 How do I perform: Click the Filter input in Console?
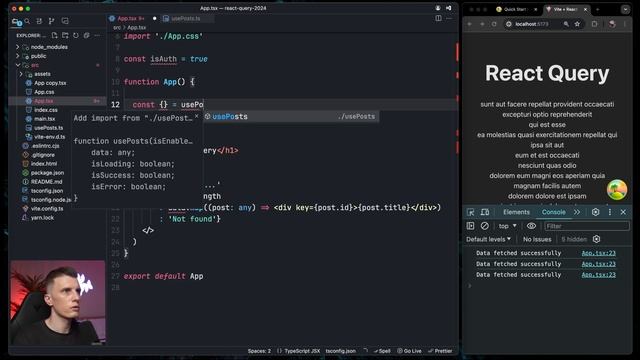(587, 226)
